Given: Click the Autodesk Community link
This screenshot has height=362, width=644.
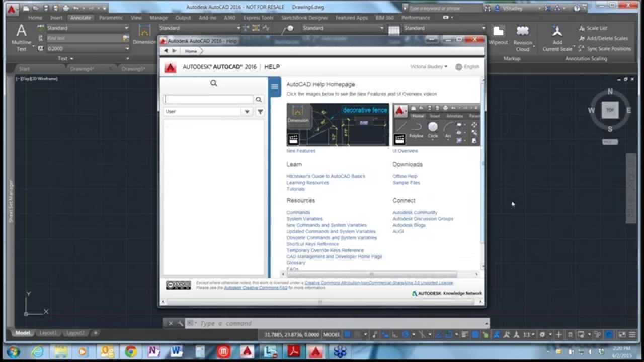Looking at the screenshot, I should [415, 213].
